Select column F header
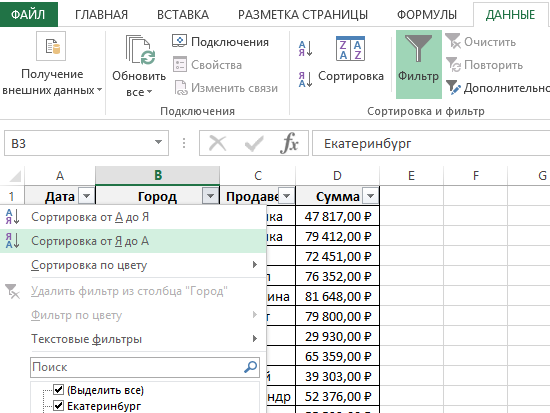 pyautogui.click(x=476, y=175)
